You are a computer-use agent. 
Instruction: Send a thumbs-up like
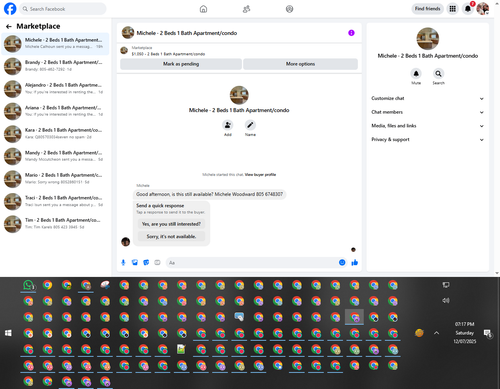[x=355, y=263]
